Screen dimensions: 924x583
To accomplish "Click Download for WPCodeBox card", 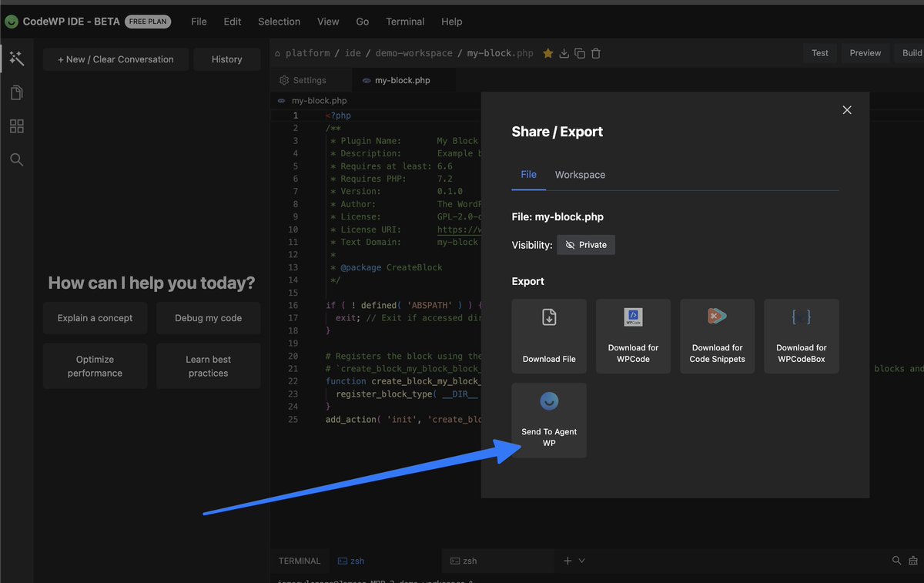I will pos(801,337).
